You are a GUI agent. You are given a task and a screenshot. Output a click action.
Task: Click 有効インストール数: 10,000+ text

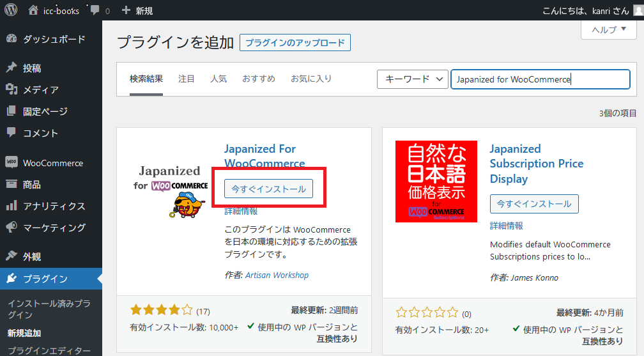[184, 328]
